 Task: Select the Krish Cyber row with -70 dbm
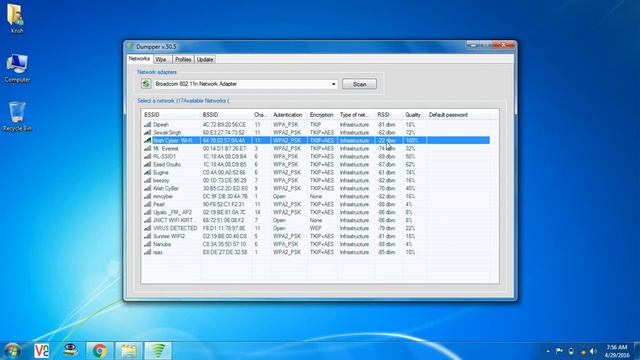click(316, 188)
